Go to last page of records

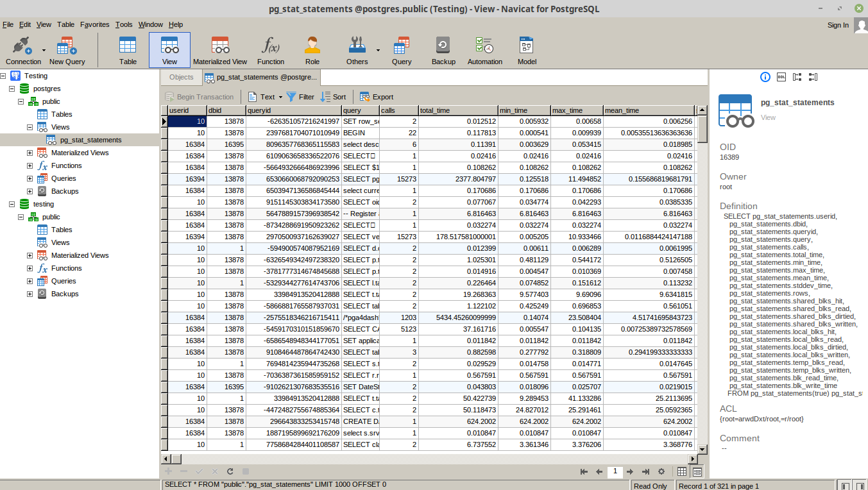646,471
